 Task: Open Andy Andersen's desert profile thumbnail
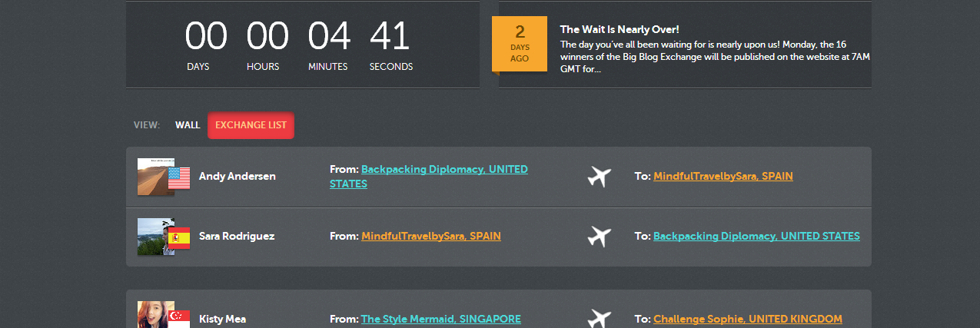tap(151, 176)
